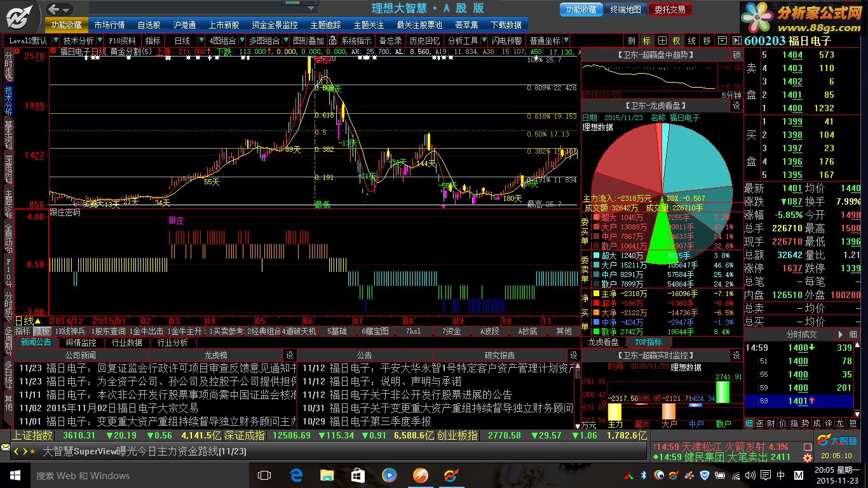Click the 分时成交 right arrow button
This screenshot has height=488, width=868.
[840, 334]
